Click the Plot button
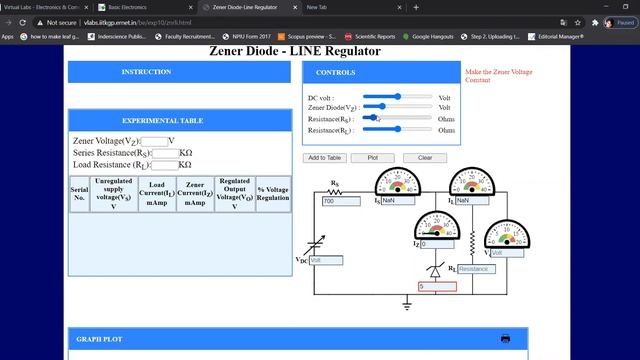This screenshot has height=360, width=640. [x=373, y=158]
